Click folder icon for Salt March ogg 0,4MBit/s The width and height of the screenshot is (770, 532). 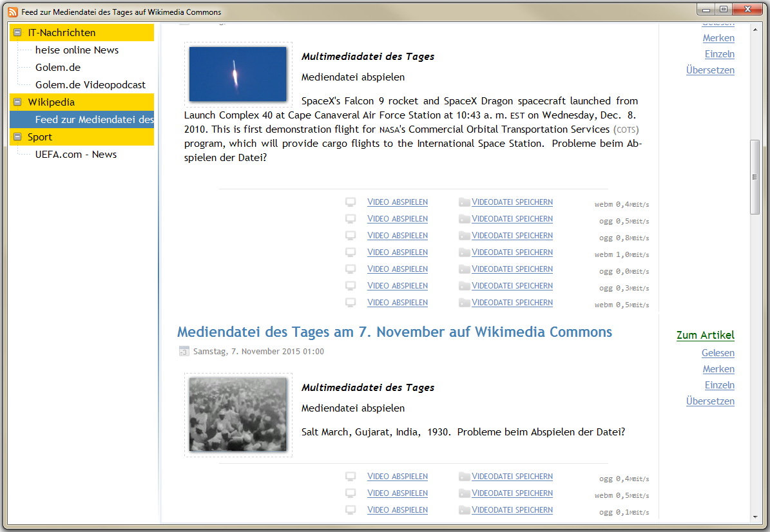click(464, 477)
